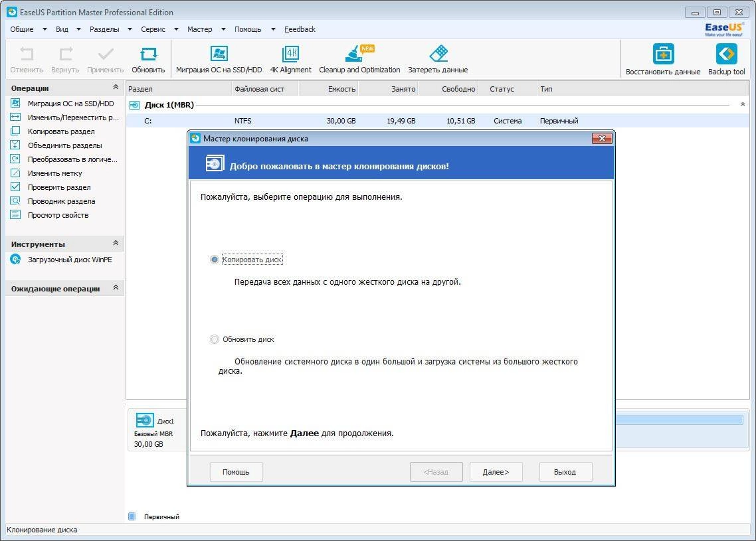Click the Свободно column header

(448, 89)
